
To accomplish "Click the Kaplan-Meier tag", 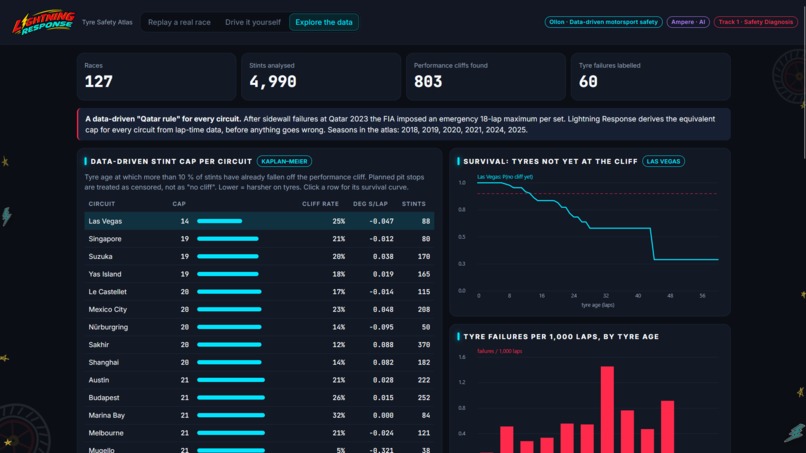I will coord(284,161).
